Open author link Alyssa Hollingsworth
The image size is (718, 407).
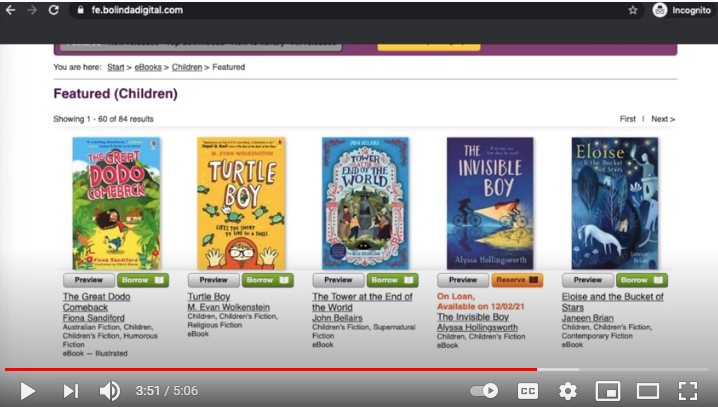(477, 327)
